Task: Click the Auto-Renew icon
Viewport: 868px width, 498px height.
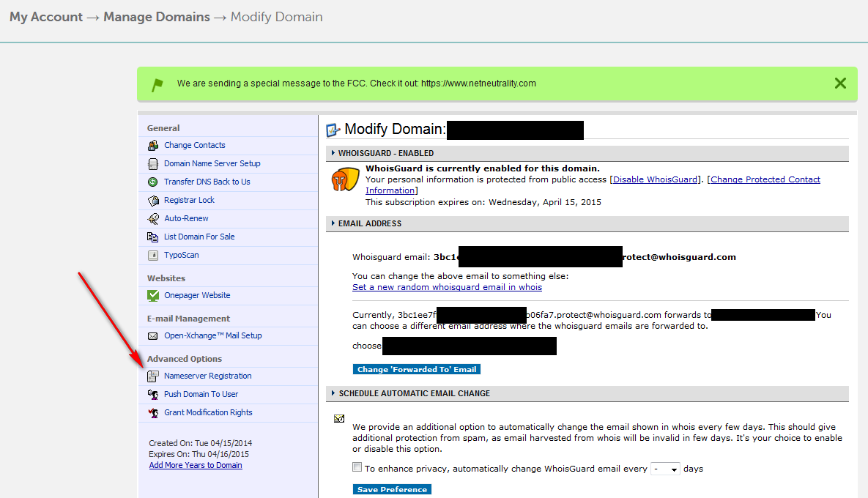Action: tap(153, 218)
